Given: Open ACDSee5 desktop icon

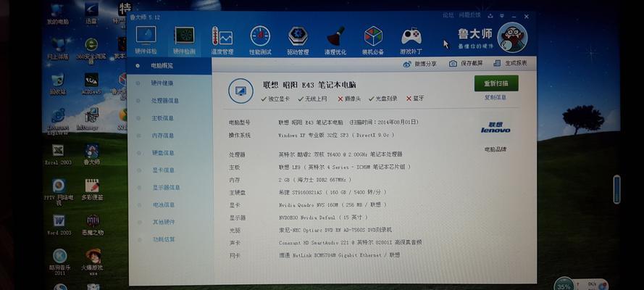Looking at the screenshot, I should pos(91,84).
